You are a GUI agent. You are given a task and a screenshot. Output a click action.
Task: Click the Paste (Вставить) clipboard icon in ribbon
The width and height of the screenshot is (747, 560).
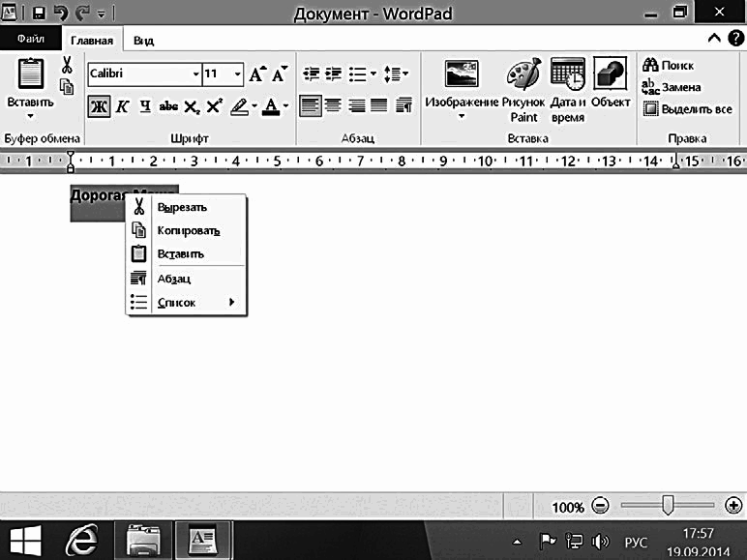(x=30, y=73)
